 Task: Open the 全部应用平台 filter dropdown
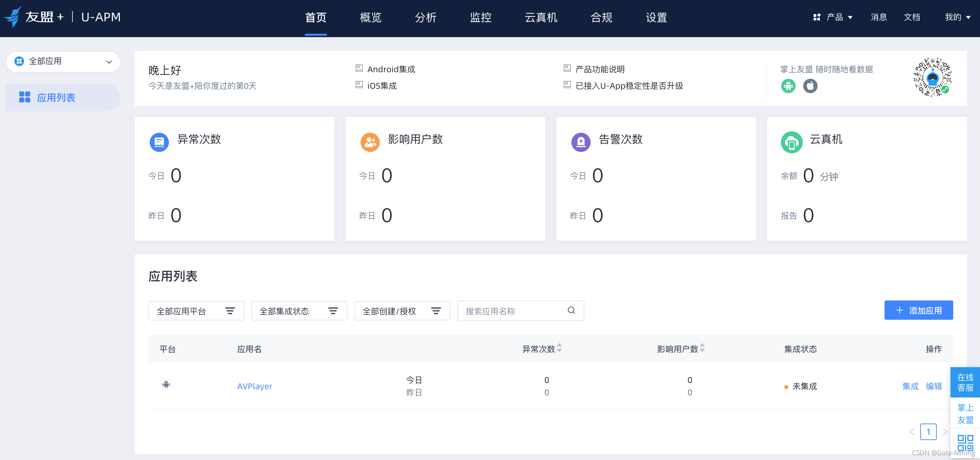(x=196, y=311)
